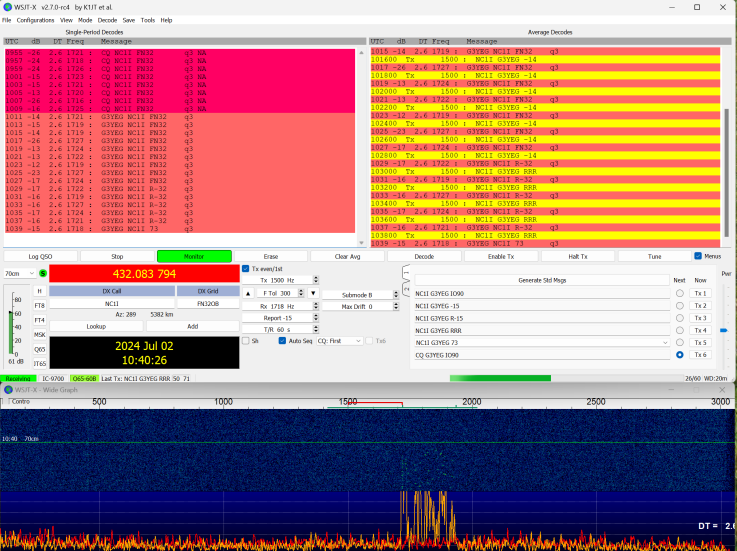This screenshot has width=737, height=551.
Task: Click the Tx 2 now button
Action: pyautogui.click(x=700, y=306)
